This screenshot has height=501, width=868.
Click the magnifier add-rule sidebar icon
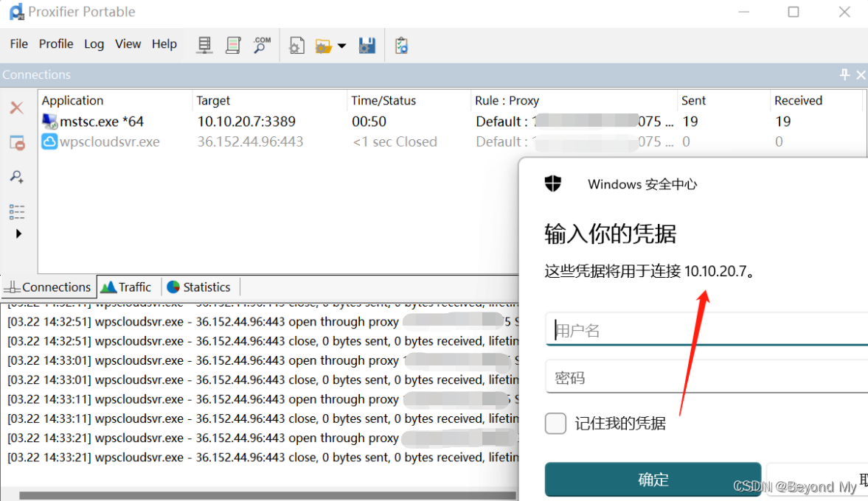(17, 177)
